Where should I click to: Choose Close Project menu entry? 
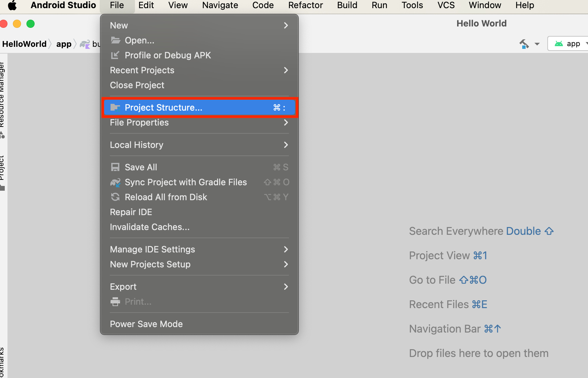(x=137, y=85)
